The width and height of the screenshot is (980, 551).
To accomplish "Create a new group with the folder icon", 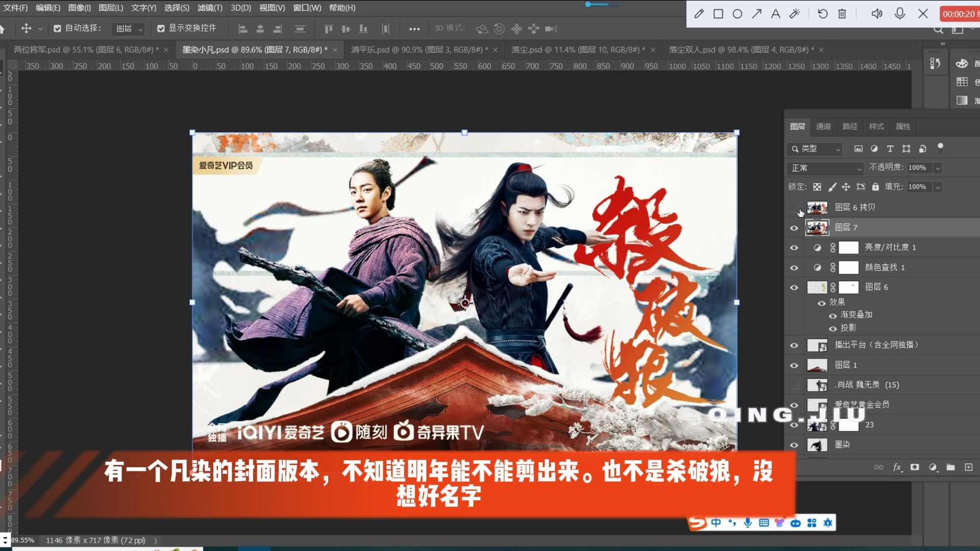I will (950, 467).
